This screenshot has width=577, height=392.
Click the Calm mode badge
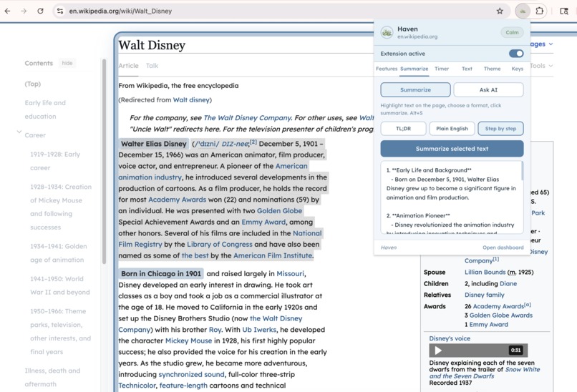512,32
